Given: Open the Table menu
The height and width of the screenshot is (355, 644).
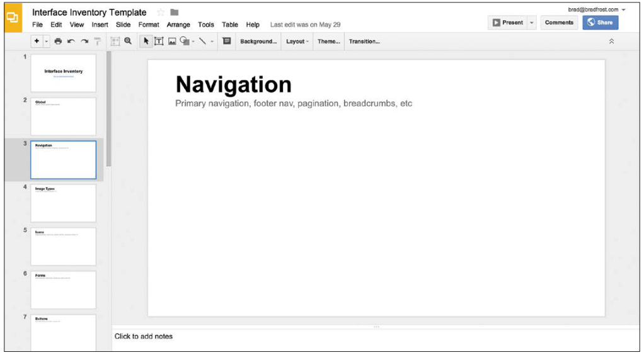Looking at the screenshot, I should coord(230,25).
